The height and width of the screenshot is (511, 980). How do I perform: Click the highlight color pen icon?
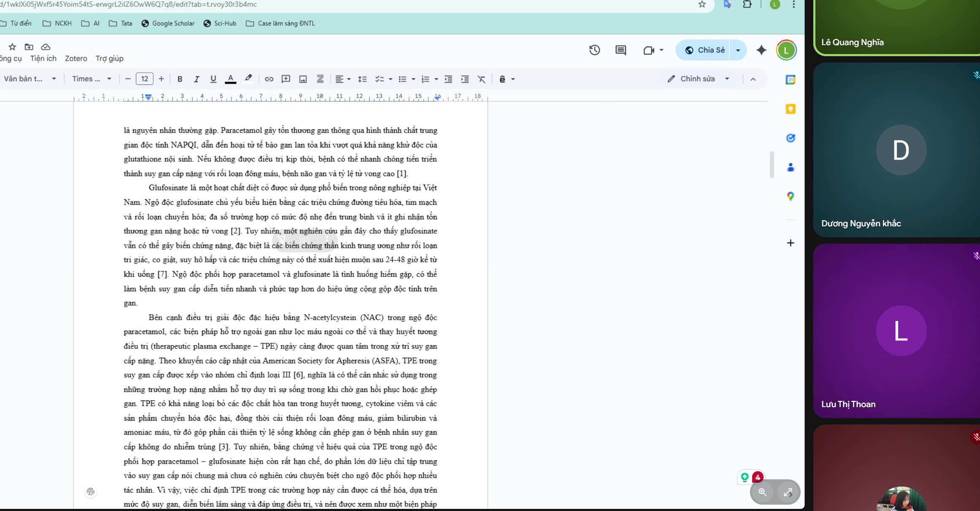249,78
